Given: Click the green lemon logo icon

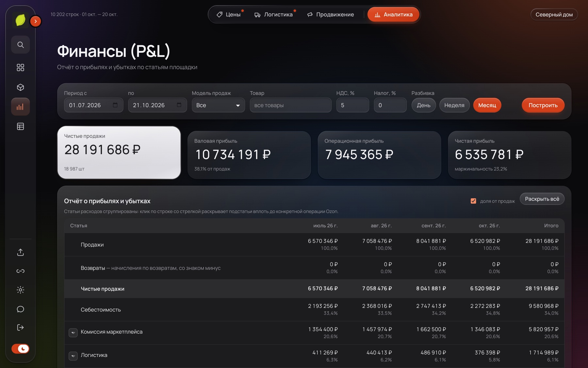Looking at the screenshot, I should pyautogui.click(x=20, y=20).
